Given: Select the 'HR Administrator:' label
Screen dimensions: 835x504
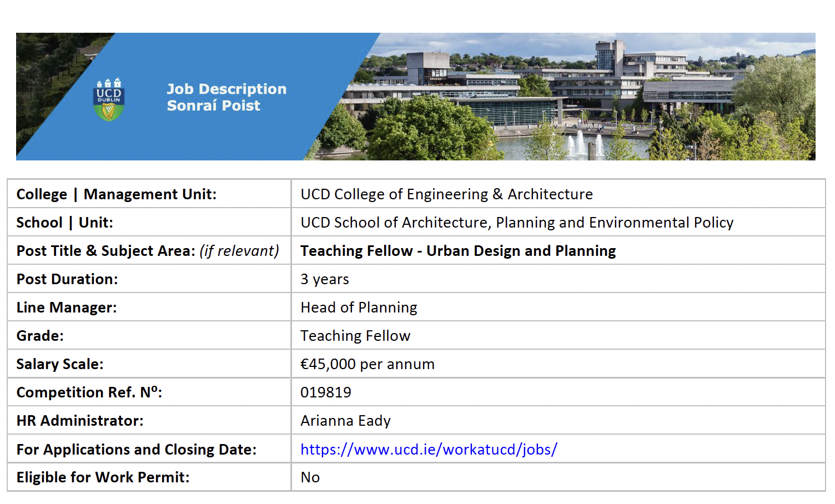Looking at the screenshot, I should point(80,421).
